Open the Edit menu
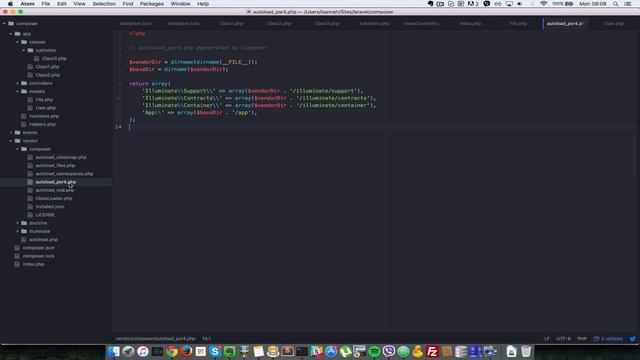Viewport: 640px width, 360px height. [62, 4]
